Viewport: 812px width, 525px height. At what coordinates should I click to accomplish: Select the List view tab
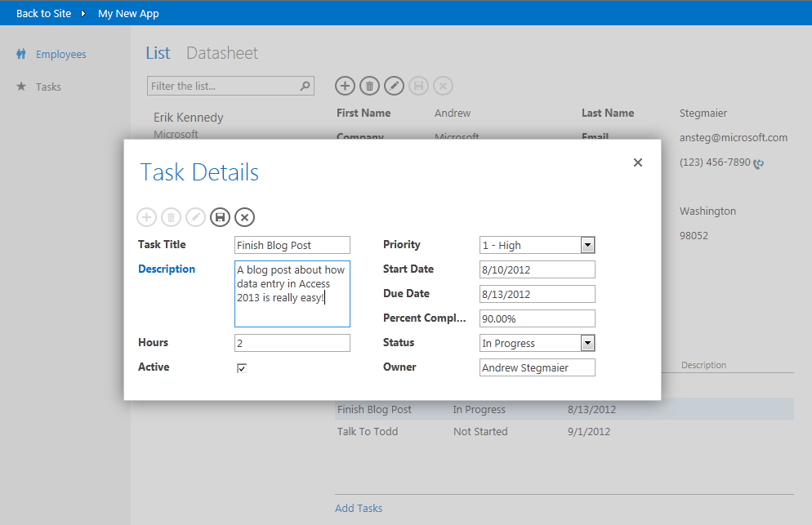158,52
